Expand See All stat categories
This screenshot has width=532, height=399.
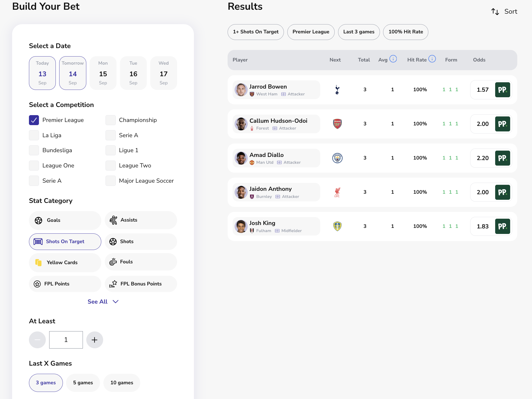(103, 301)
